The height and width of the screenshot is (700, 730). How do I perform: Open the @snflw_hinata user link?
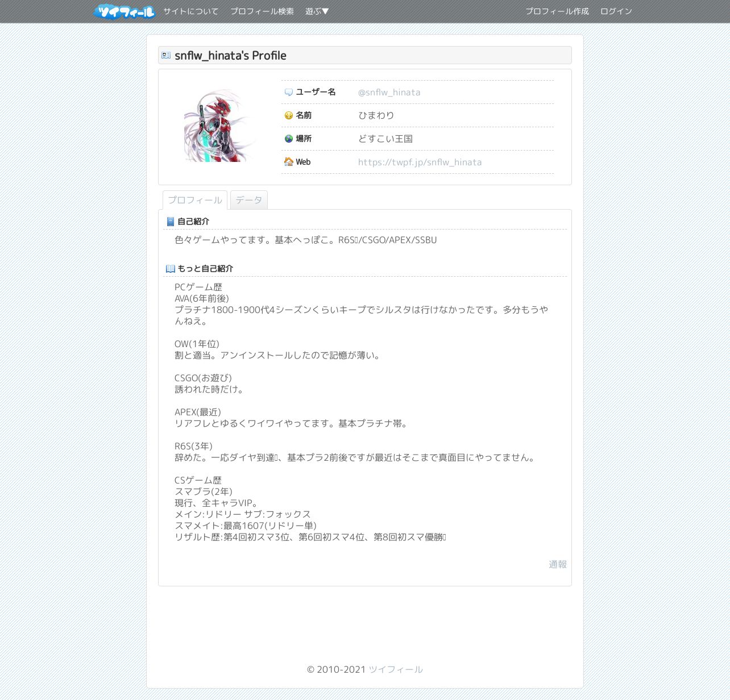pyautogui.click(x=389, y=92)
